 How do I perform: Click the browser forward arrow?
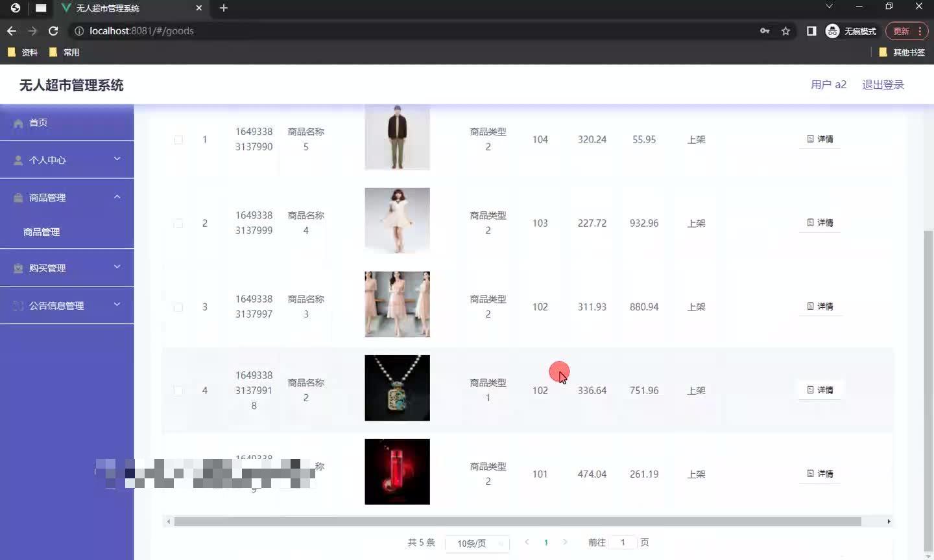click(32, 30)
